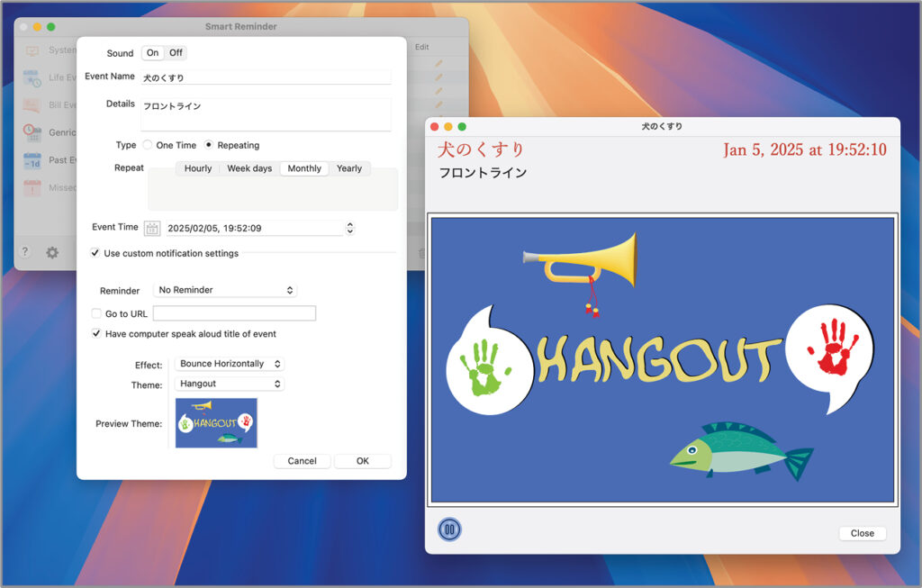Toggle Have computer speak aloud title checkbox
Screen dimensions: 922x588
tap(96, 333)
